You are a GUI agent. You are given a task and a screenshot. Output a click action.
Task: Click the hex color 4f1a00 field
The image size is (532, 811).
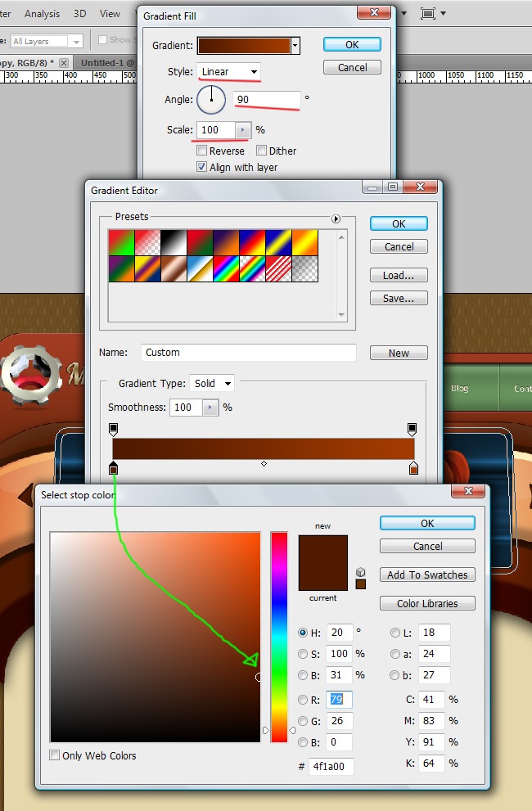(x=331, y=766)
